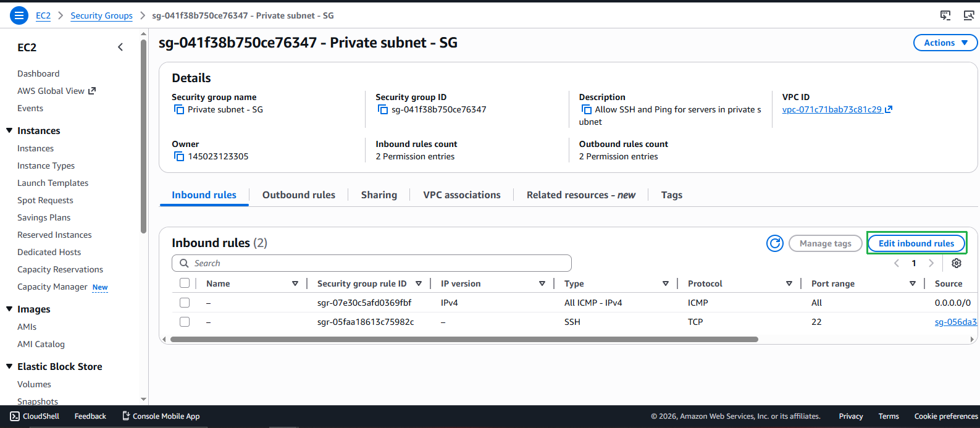Collapse the Instances section in sidebar
This screenshot has width=980, height=428.
[9, 130]
